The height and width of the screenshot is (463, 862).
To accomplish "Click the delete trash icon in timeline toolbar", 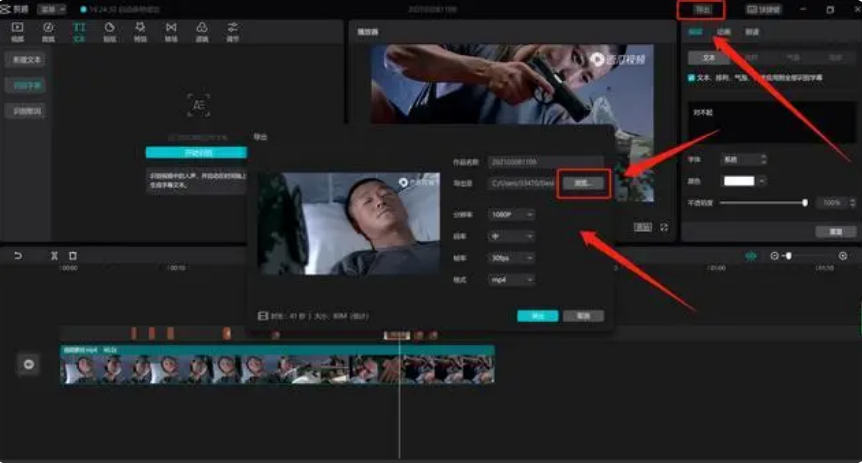I will (x=72, y=256).
